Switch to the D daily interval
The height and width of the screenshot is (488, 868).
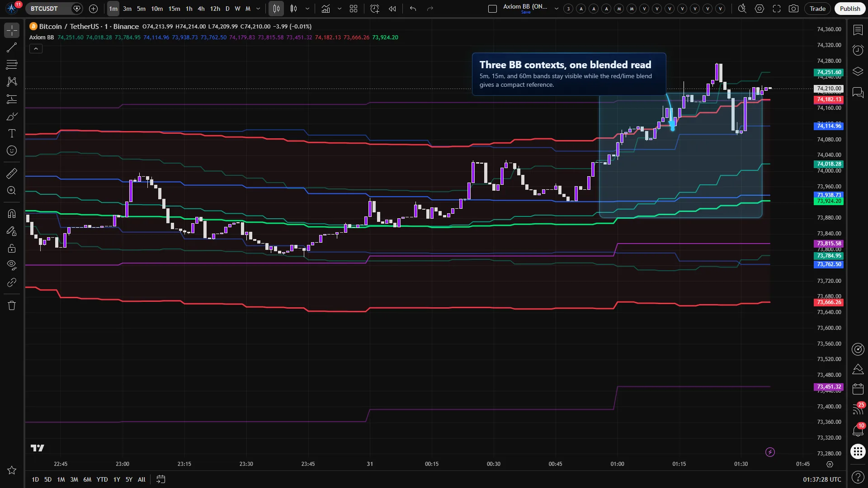pyautogui.click(x=227, y=9)
